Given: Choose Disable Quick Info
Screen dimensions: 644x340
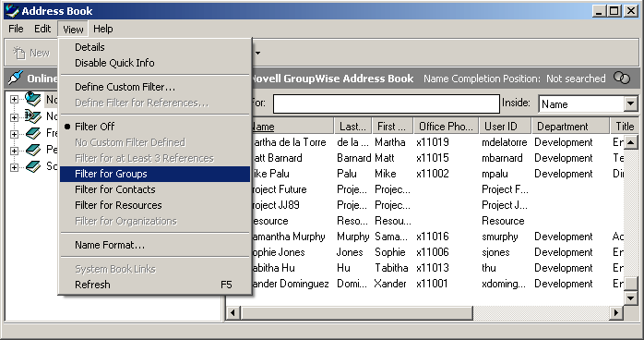Looking at the screenshot, I should click(x=155, y=63).
